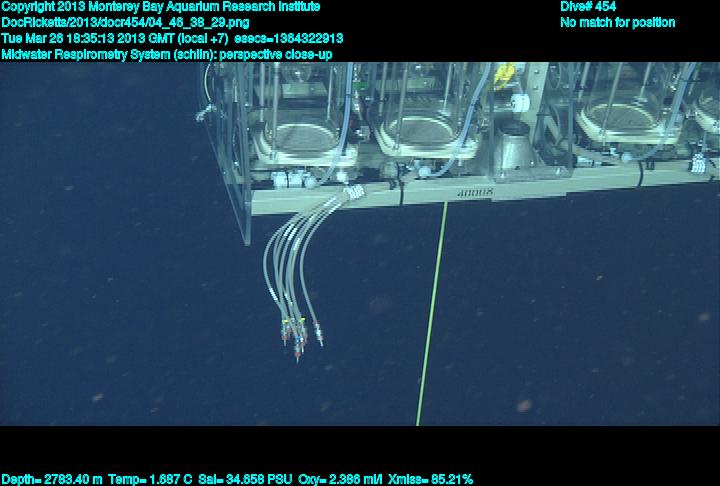The width and height of the screenshot is (720, 486).
Task: Click the colored connector tips of tube bundle
Action: point(297,337)
